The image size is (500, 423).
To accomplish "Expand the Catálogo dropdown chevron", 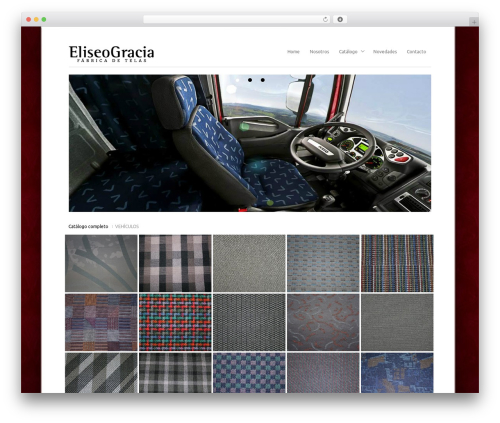I will click(363, 51).
